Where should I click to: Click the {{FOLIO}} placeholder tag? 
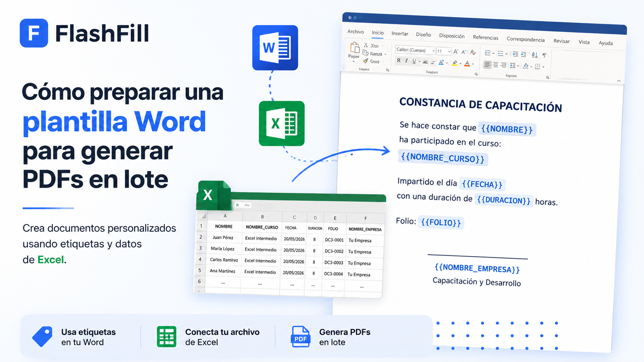click(x=441, y=222)
